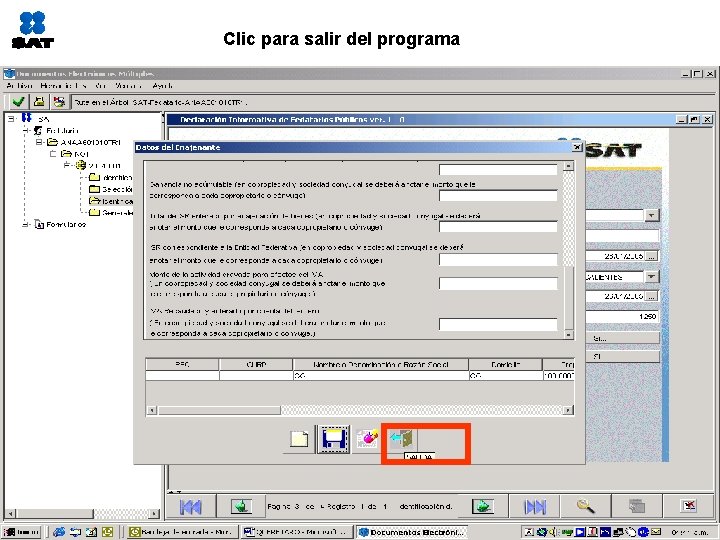Open the Ayuda menu
Screen dimensions: 720x540
pyautogui.click(x=163, y=86)
